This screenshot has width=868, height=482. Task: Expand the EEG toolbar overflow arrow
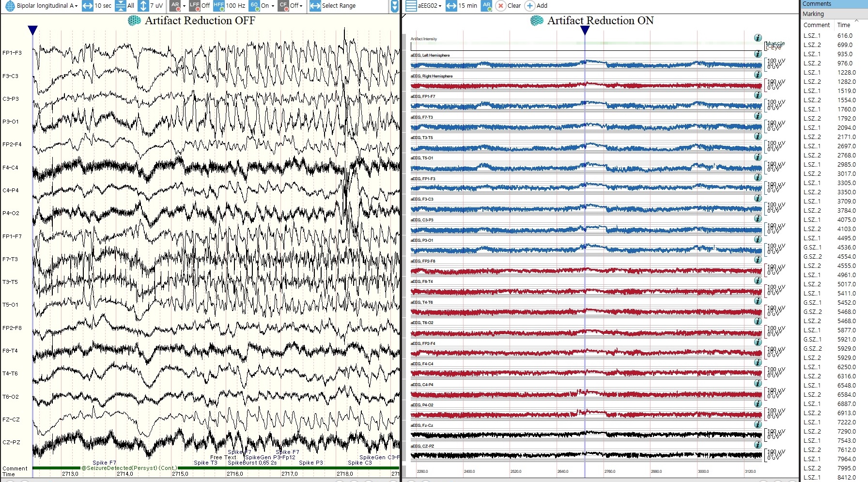[x=394, y=6]
